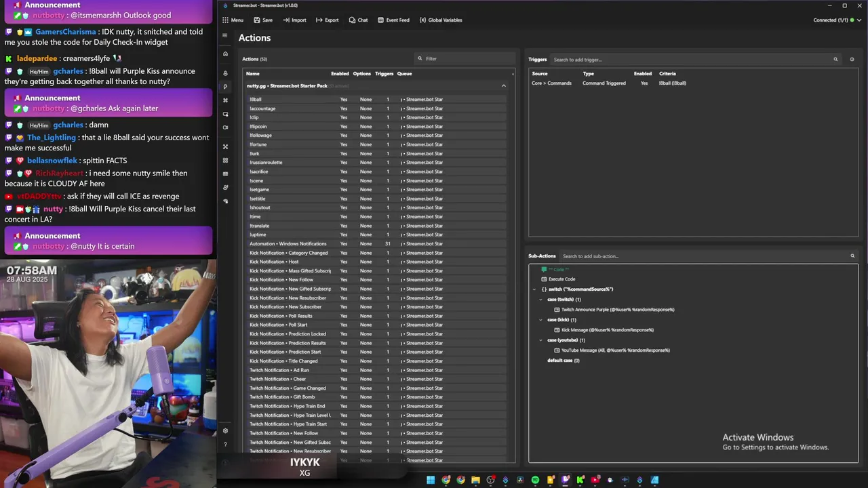
Task: Open the camera broadcaster sidebar icon
Action: click(225, 127)
